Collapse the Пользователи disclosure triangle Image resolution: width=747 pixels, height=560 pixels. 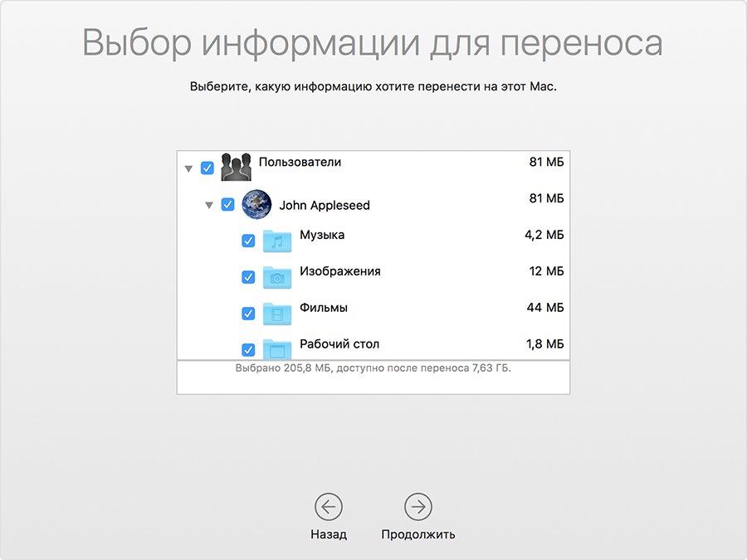[x=187, y=167]
